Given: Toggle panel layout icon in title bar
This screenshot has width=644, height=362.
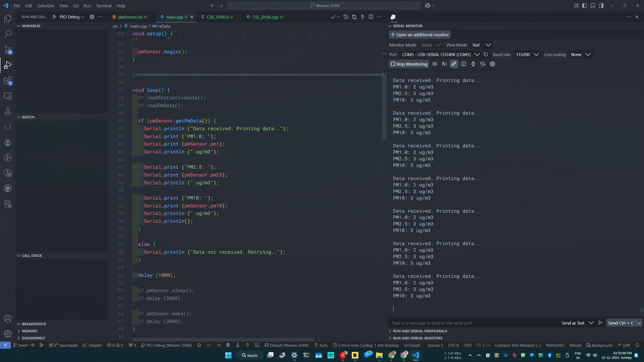Looking at the screenshot, I should click(593, 6).
